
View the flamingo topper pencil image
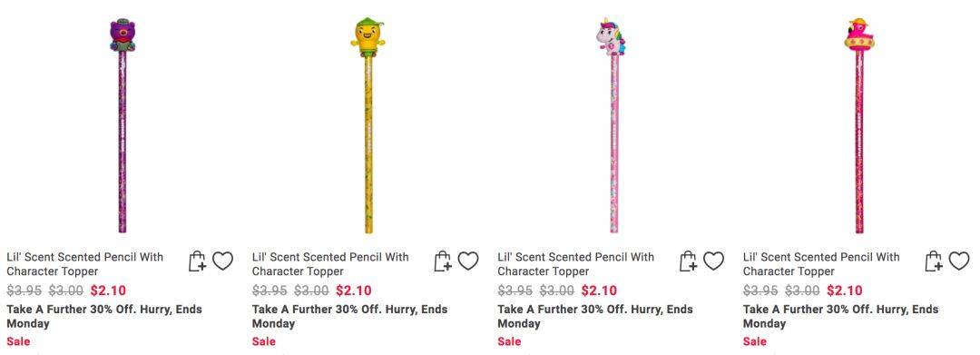pos(858,126)
